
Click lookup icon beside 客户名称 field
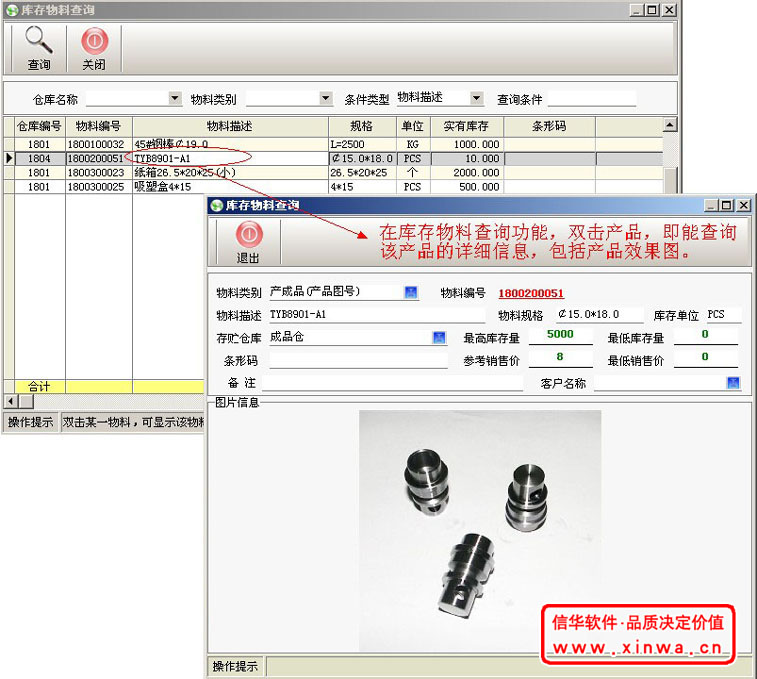tap(733, 383)
